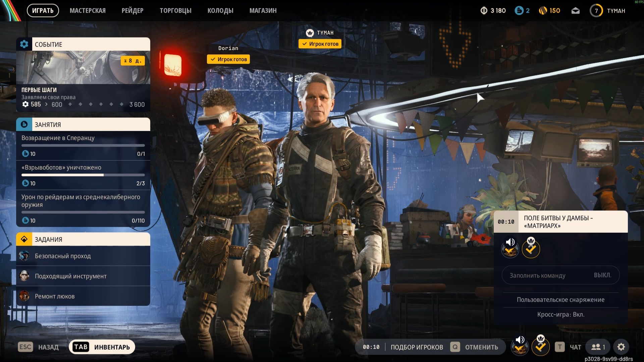
Task: Open settings with the bottom gear icon
Action: pyautogui.click(x=621, y=347)
